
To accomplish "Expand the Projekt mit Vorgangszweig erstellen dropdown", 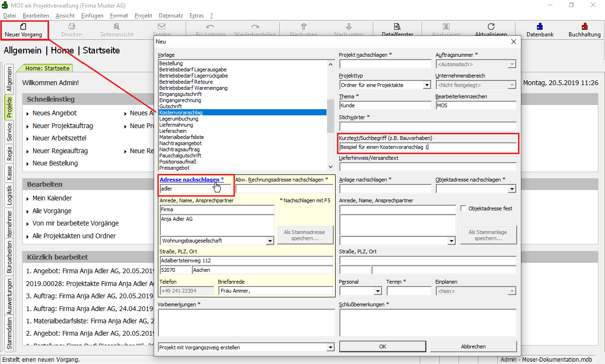I will [330, 347].
